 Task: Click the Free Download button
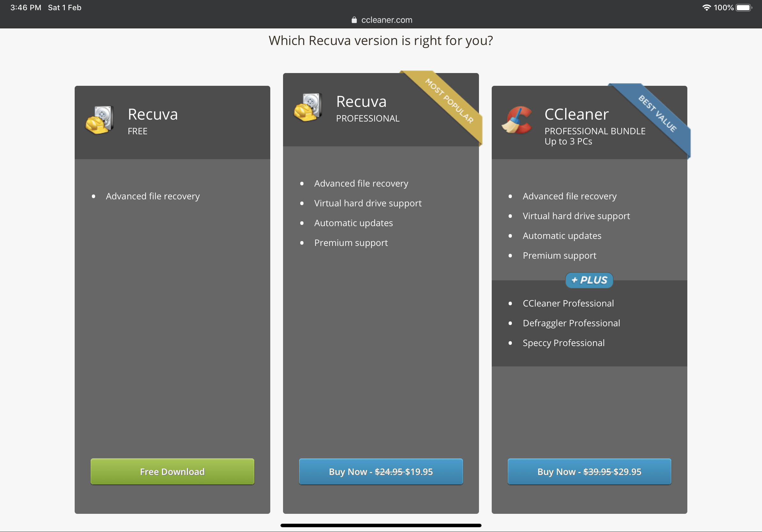pyautogui.click(x=172, y=471)
